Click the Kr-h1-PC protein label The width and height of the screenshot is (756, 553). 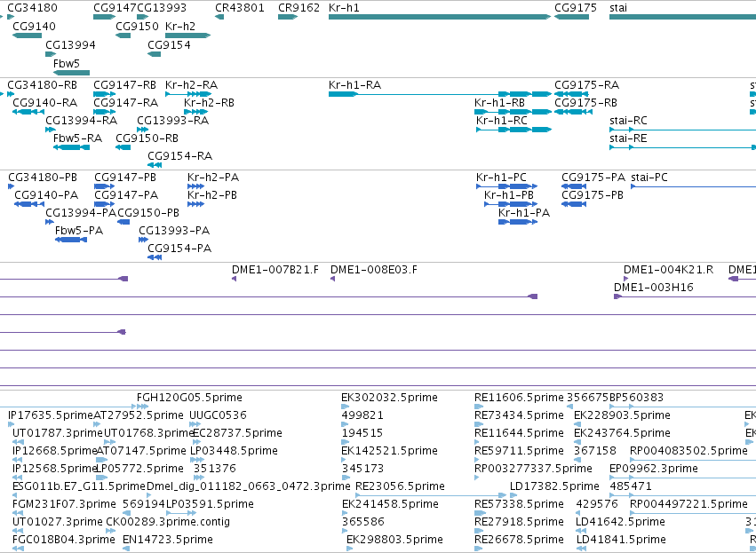[501, 178]
